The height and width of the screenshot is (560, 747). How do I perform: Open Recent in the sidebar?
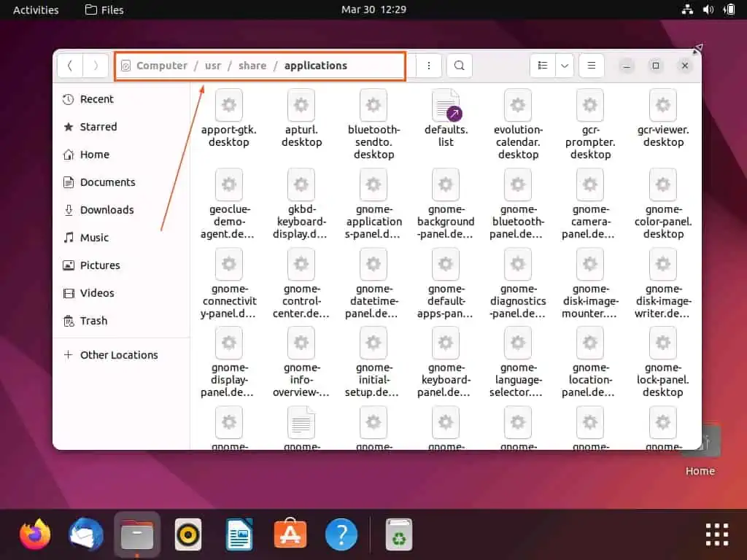[x=122, y=99]
